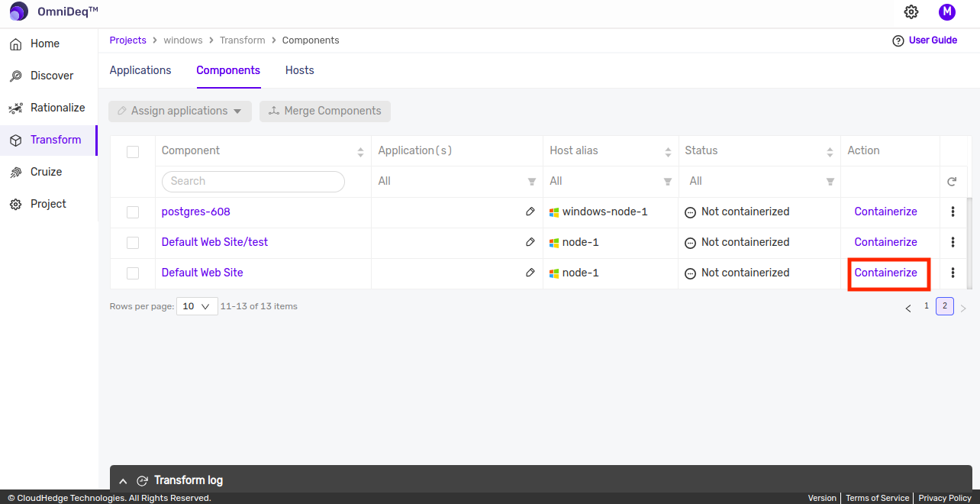Viewport: 980px width, 504px height.
Task: Go to pagination page 1
Action: 926,305
